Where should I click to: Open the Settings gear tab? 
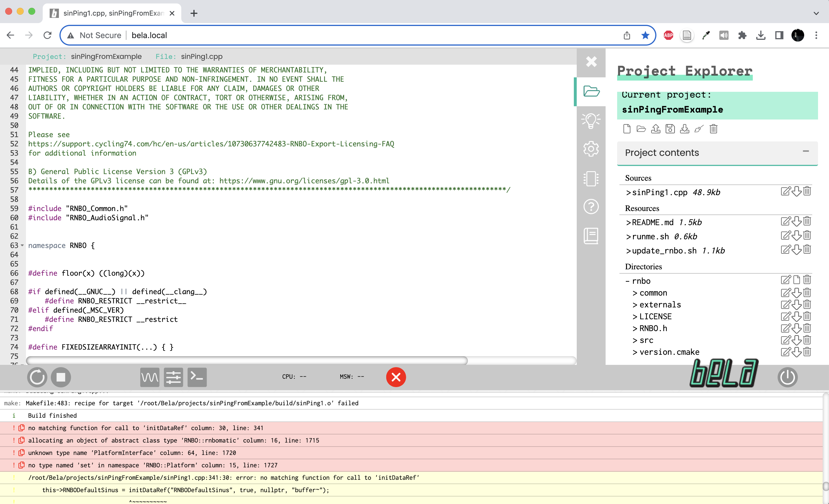(591, 149)
